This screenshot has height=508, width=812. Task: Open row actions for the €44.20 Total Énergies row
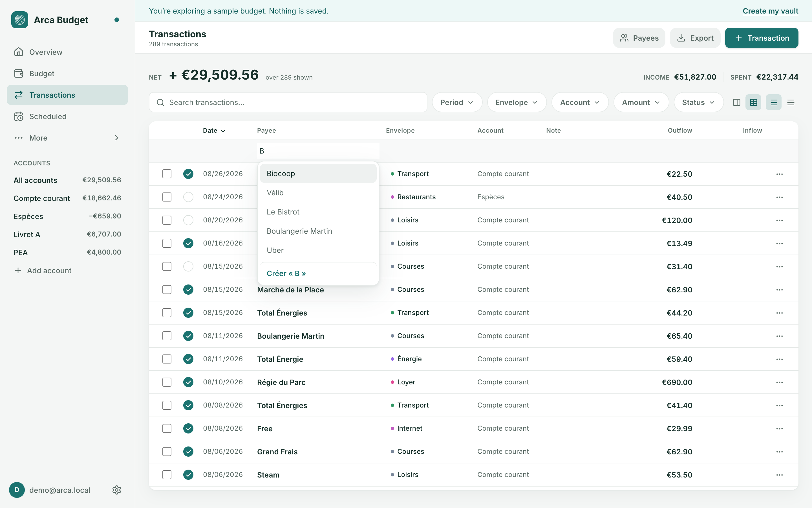pos(780,313)
